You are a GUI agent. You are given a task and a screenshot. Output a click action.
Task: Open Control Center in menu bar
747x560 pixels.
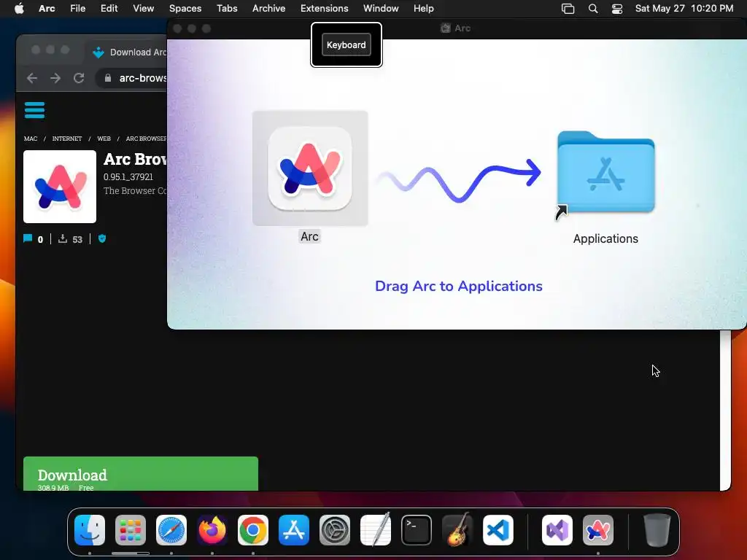(617, 9)
